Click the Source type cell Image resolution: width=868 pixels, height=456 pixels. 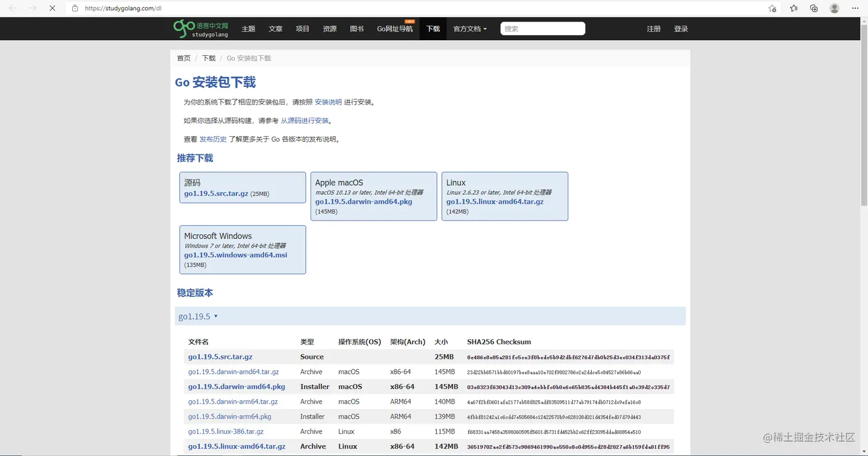pyautogui.click(x=312, y=357)
